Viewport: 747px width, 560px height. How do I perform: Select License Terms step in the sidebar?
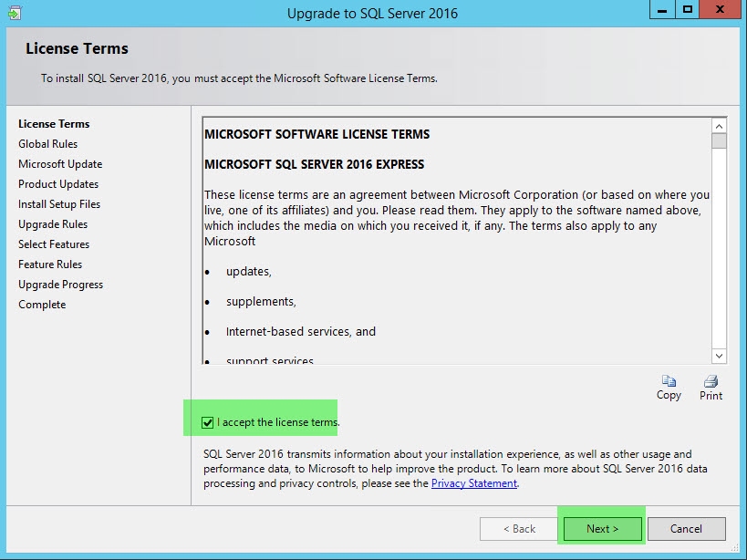[x=54, y=124]
